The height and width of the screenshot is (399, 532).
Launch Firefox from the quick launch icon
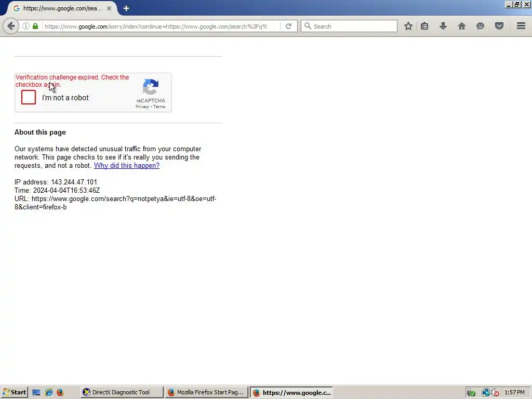click(x=60, y=393)
